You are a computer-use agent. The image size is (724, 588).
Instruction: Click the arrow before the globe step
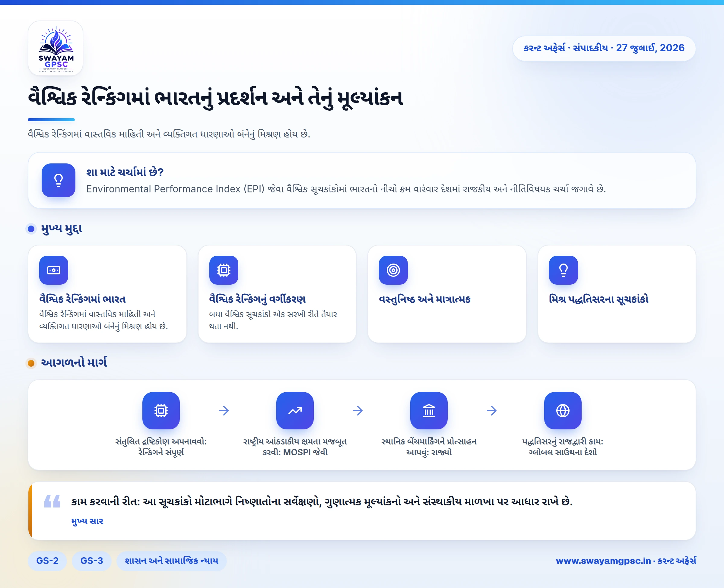(x=492, y=410)
